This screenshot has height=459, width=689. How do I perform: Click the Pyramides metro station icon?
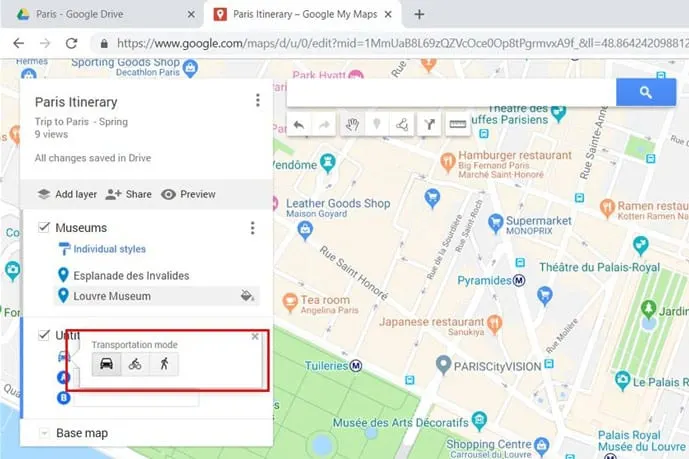pyautogui.click(x=519, y=280)
